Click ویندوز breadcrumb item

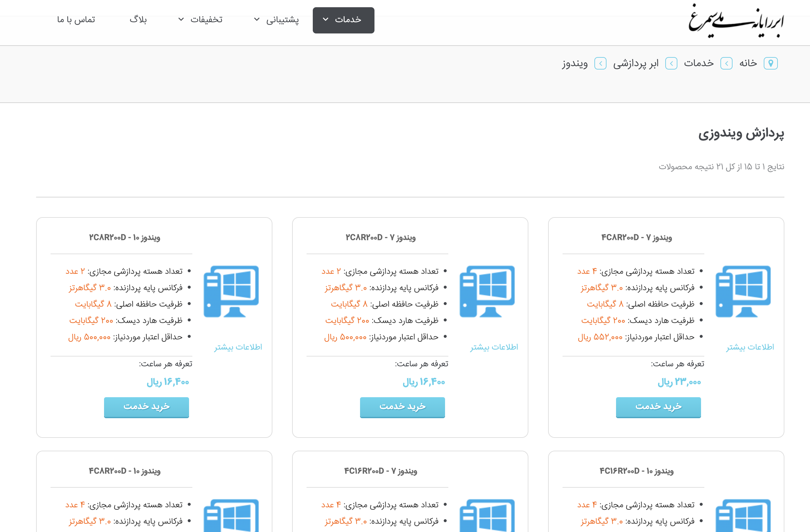point(575,64)
